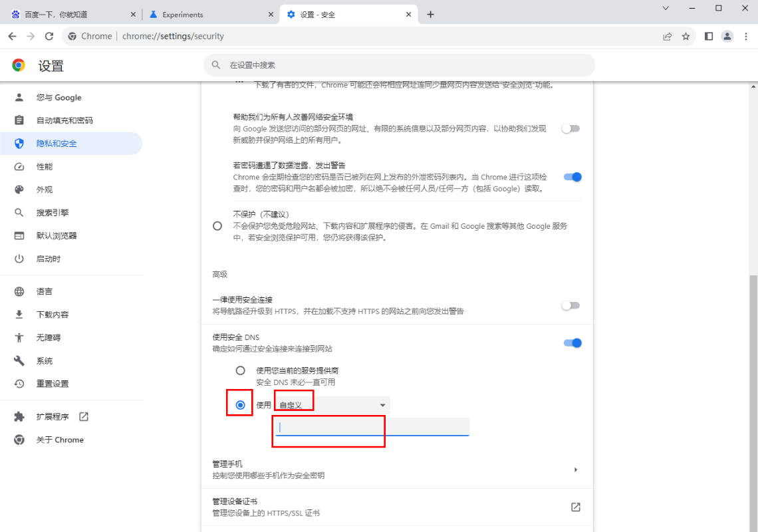Screen dimensions: 758x532
Task: Click the clipboard icon beside 自动填充和密码
Action: tap(19, 120)
